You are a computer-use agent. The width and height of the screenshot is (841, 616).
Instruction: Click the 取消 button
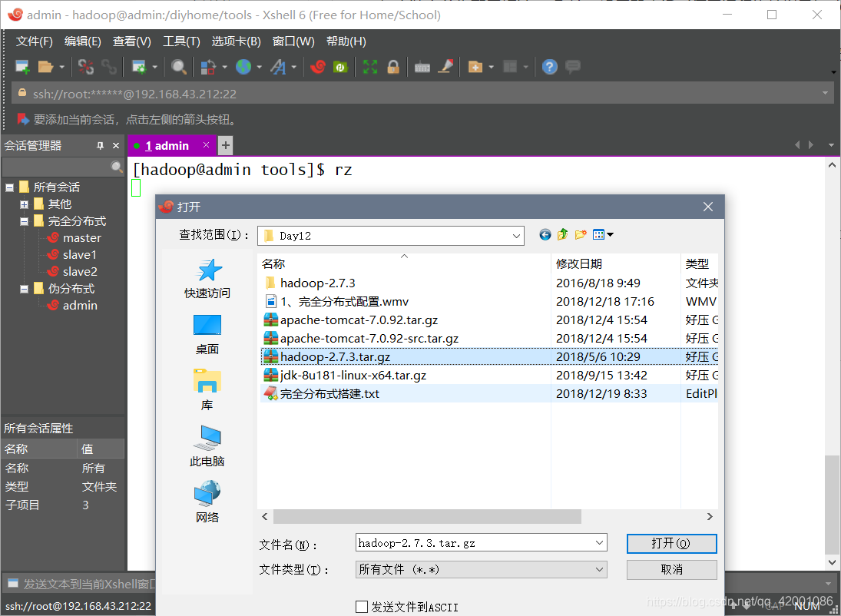671,570
